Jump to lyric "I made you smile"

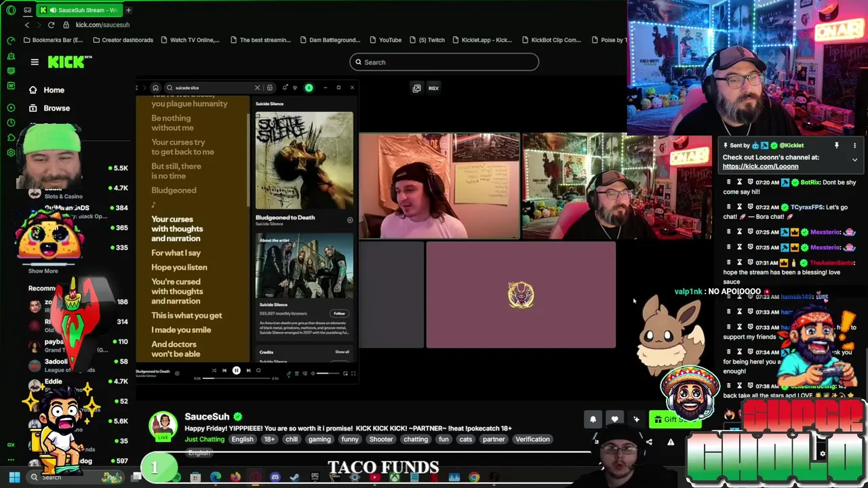(181, 330)
